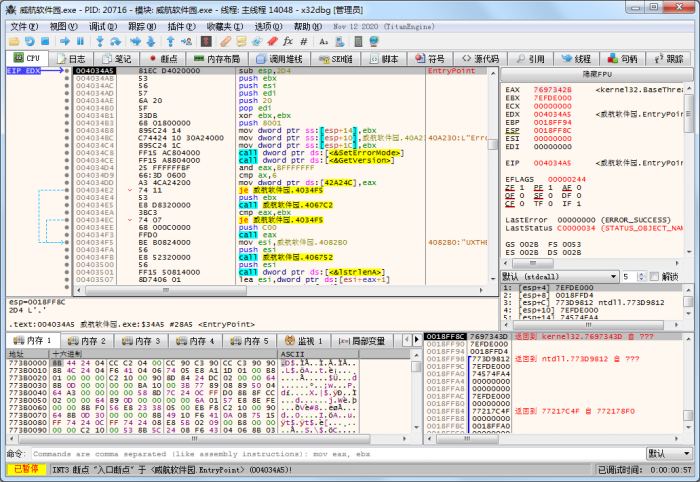The height and width of the screenshot is (482, 700).
Task: Click the Close/stop debugging toolbar icon
Action: click(x=45, y=42)
